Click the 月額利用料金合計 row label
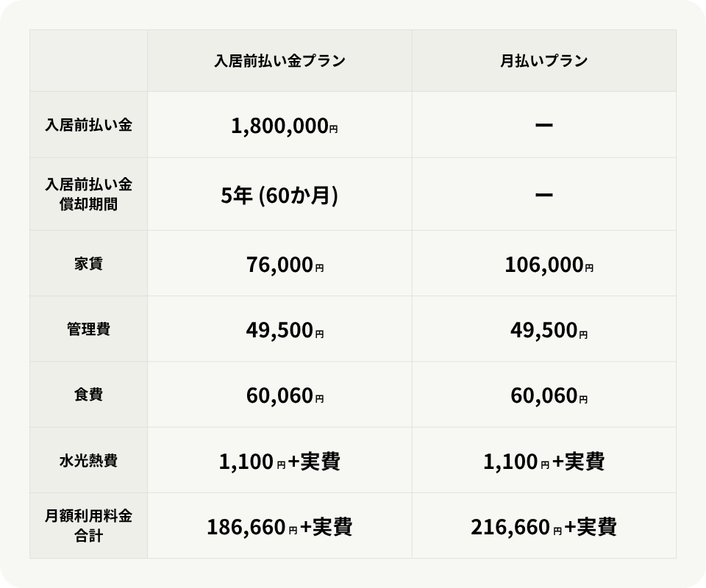 click(88, 526)
